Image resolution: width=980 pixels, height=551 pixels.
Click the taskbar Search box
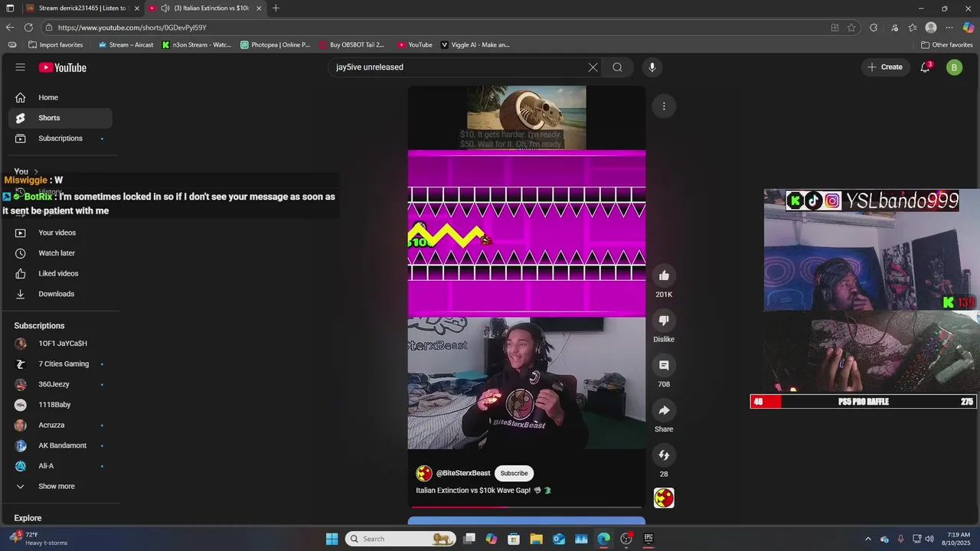(x=399, y=539)
